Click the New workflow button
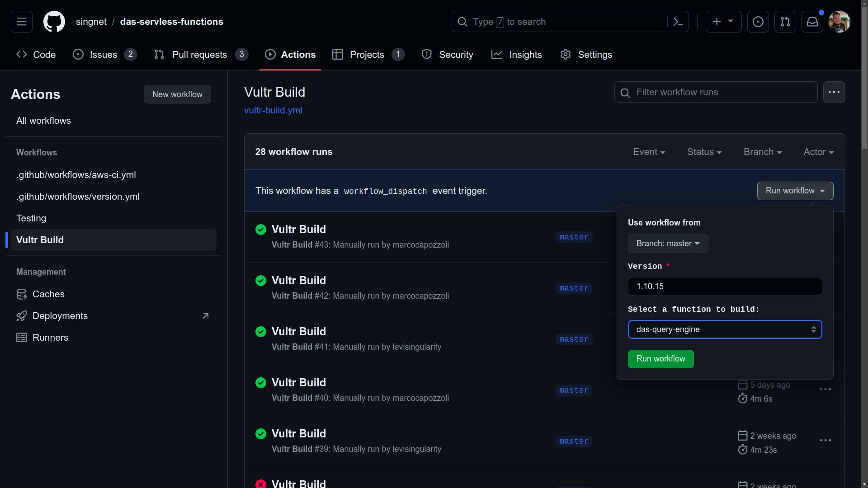 pos(177,94)
